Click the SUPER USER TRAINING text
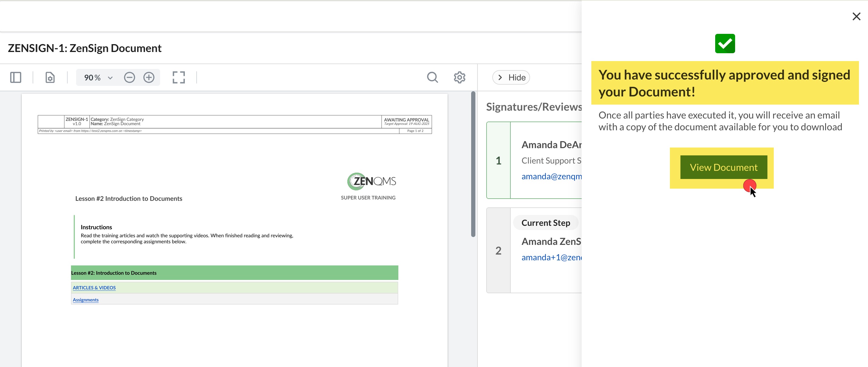This screenshot has width=868, height=367. click(368, 198)
